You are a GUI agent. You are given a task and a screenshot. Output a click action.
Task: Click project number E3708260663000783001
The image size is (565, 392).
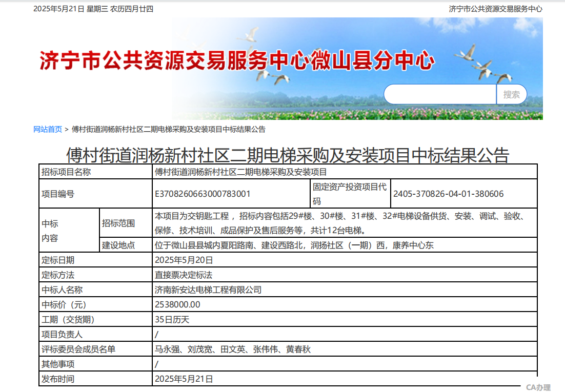203,194
